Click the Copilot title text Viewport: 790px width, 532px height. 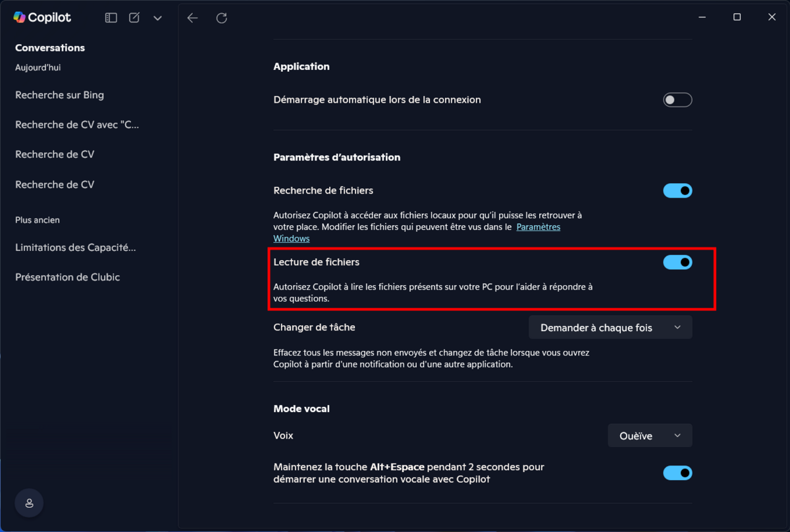coord(50,18)
